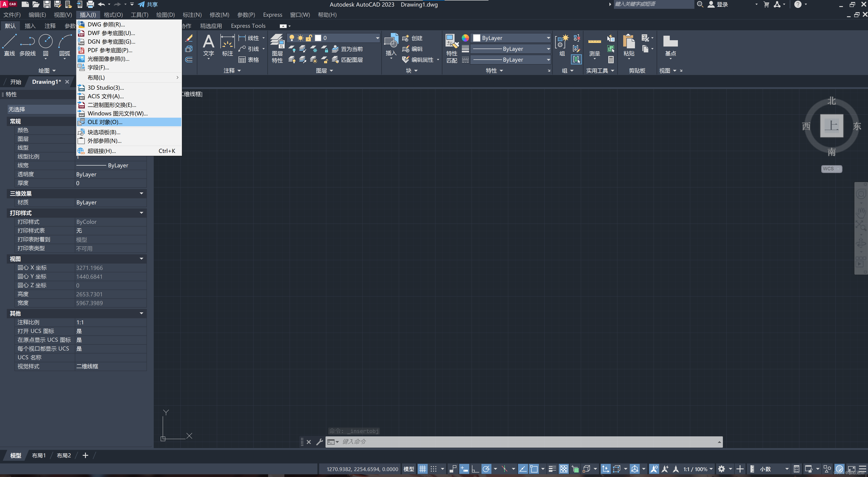Open the 布局(L) submenu
The width and height of the screenshot is (868, 477).
[x=129, y=77]
